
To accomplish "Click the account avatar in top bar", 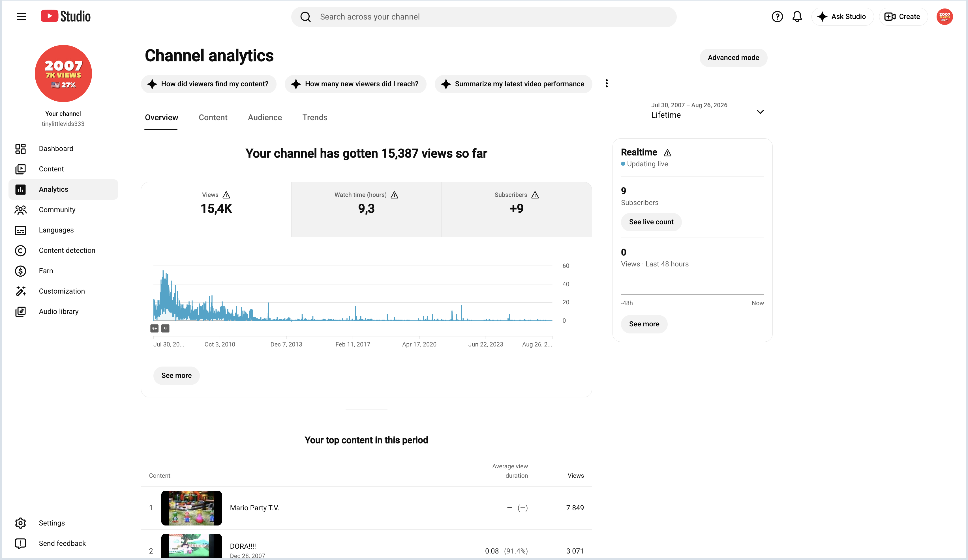I will coord(945,16).
